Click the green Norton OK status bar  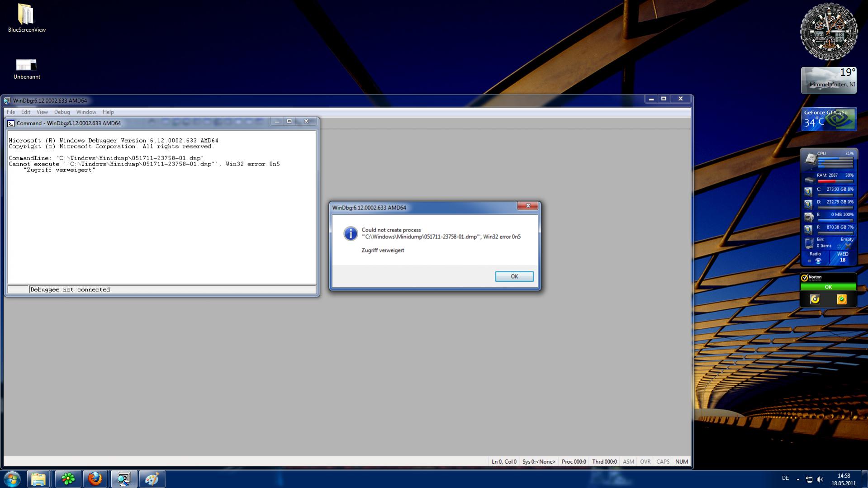(x=828, y=287)
